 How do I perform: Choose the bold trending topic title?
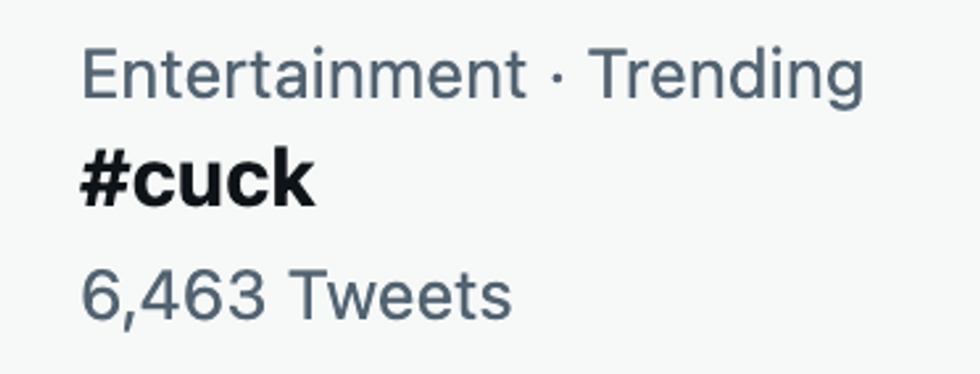click(x=198, y=178)
